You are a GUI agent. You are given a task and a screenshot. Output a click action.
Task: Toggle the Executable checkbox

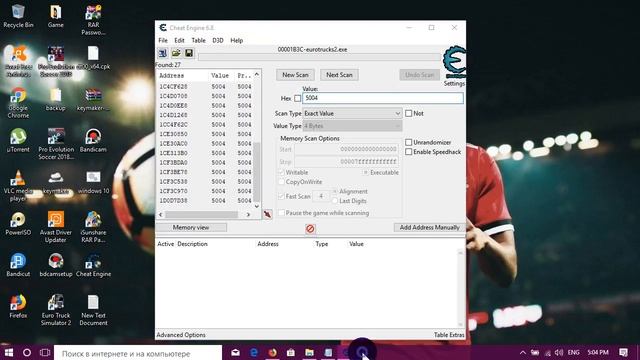coord(366,172)
